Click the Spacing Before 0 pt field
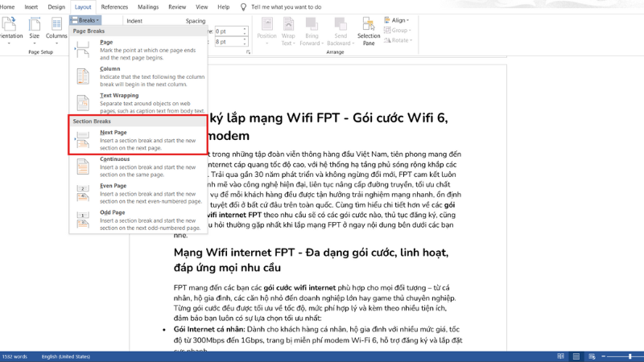The height and width of the screenshot is (362, 644). tap(229, 31)
